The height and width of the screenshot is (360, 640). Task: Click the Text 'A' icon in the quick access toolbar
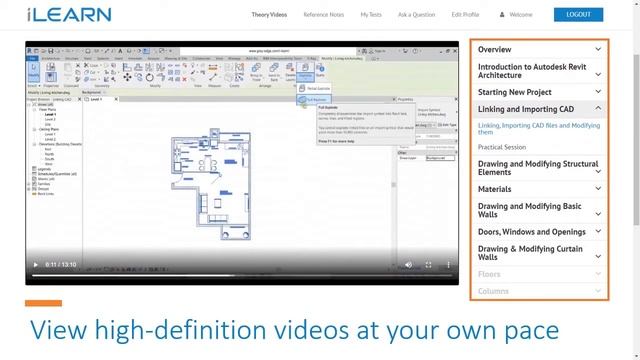click(120, 51)
